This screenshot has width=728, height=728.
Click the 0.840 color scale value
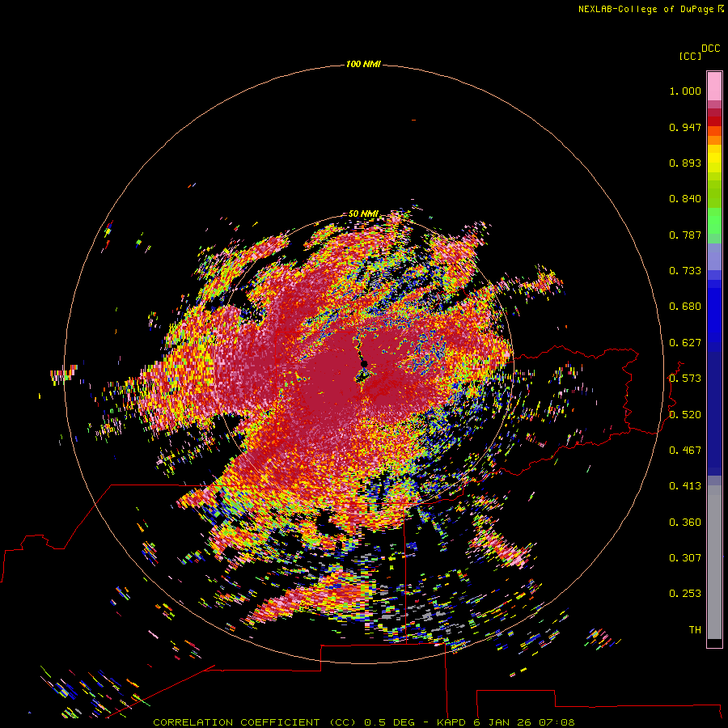point(685,199)
